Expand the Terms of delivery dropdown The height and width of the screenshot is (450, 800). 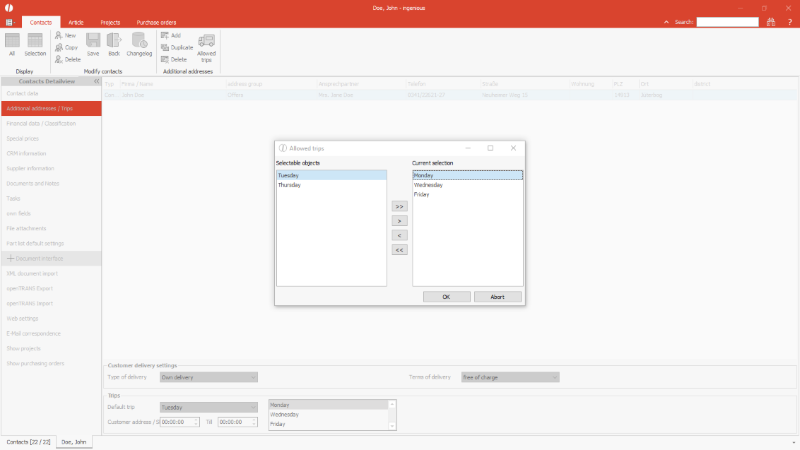[554, 377]
